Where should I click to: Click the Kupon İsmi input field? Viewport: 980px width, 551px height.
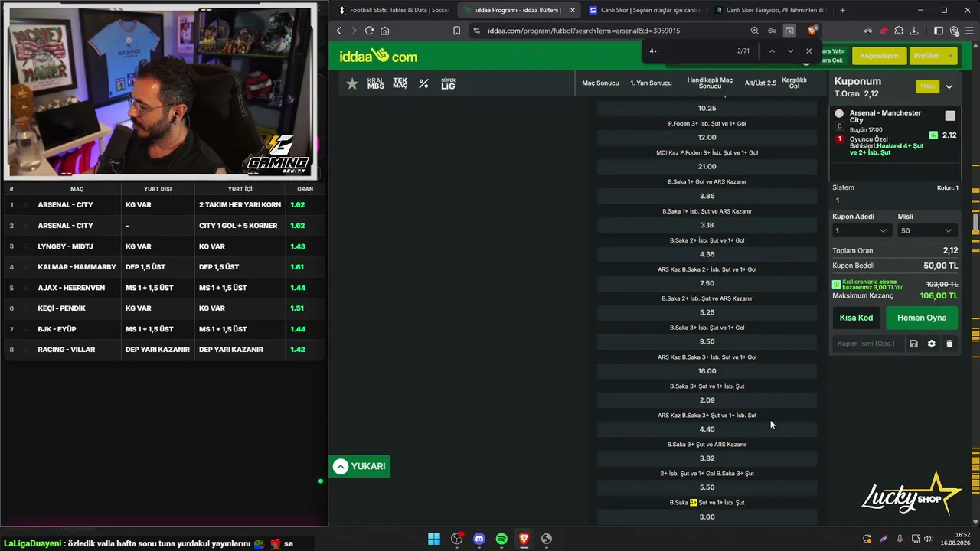[x=867, y=344]
